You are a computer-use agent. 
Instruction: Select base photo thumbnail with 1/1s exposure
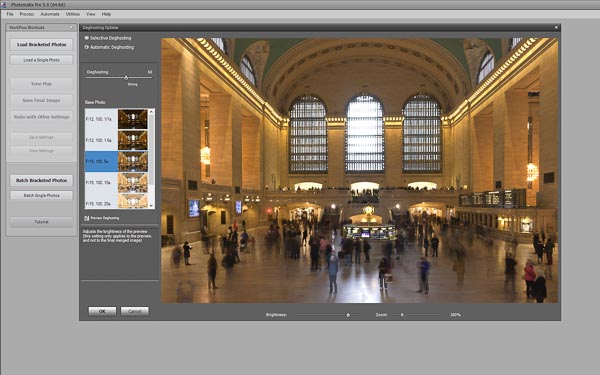click(132, 119)
